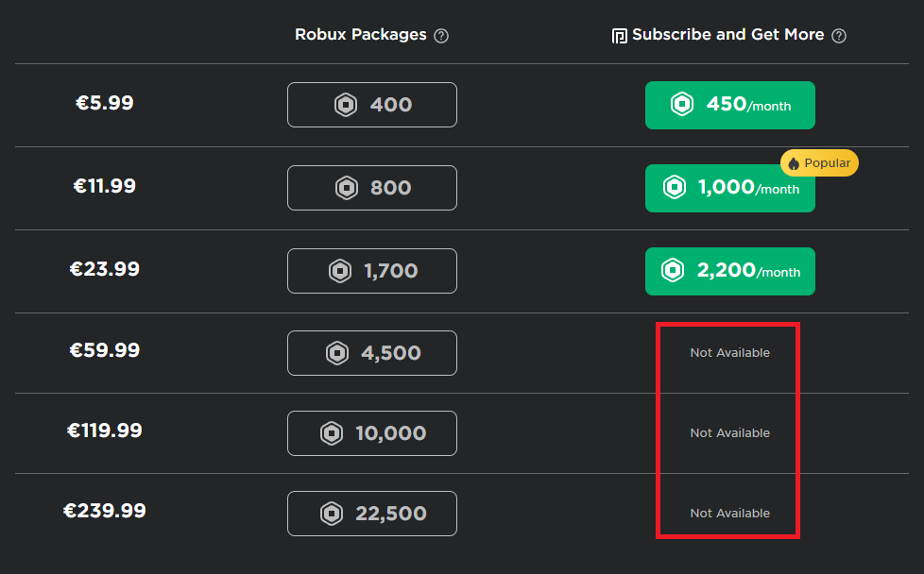The image size is (924, 574).
Task: Click the Subscribe and Get More heading
Action: [x=727, y=35]
